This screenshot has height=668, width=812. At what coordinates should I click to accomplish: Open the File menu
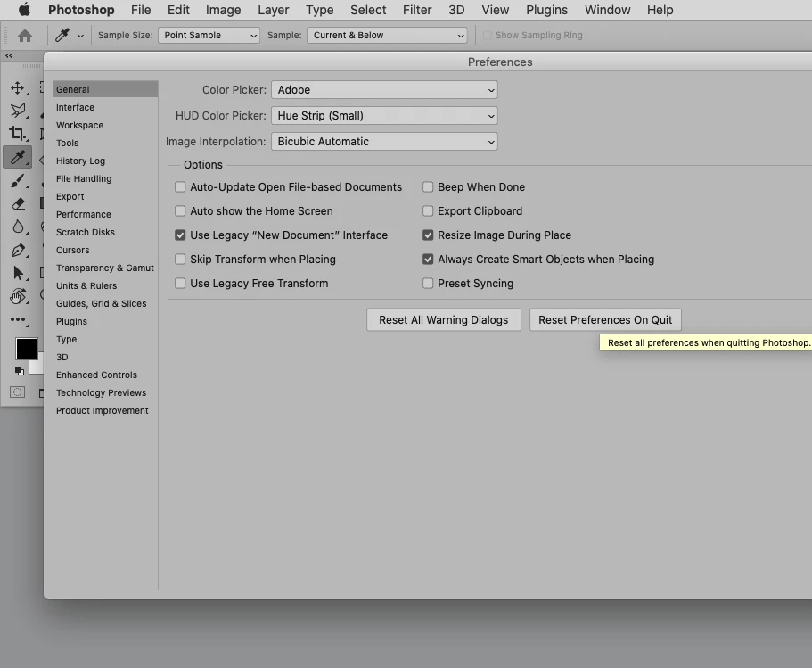(x=141, y=10)
